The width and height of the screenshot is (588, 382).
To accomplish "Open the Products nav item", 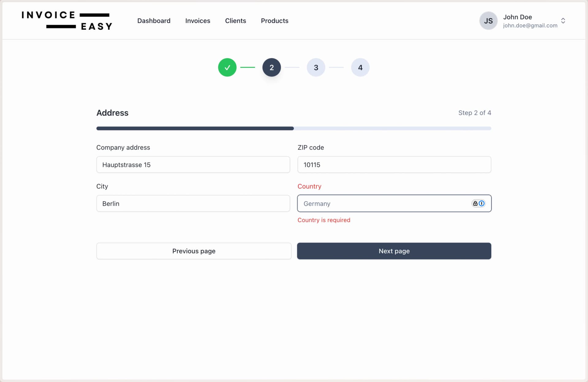I will click(x=274, y=21).
